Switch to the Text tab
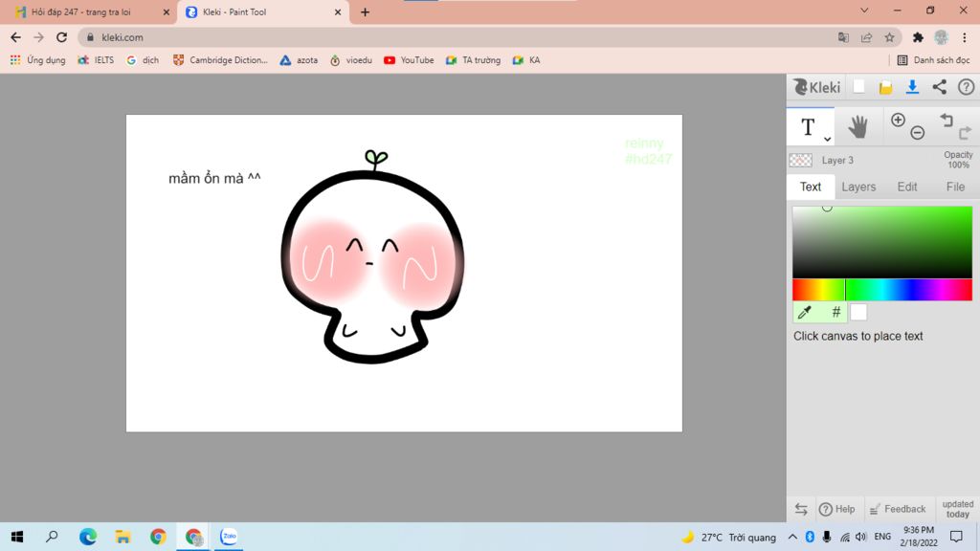The height and width of the screenshot is (551, 980). pos(810,187)
